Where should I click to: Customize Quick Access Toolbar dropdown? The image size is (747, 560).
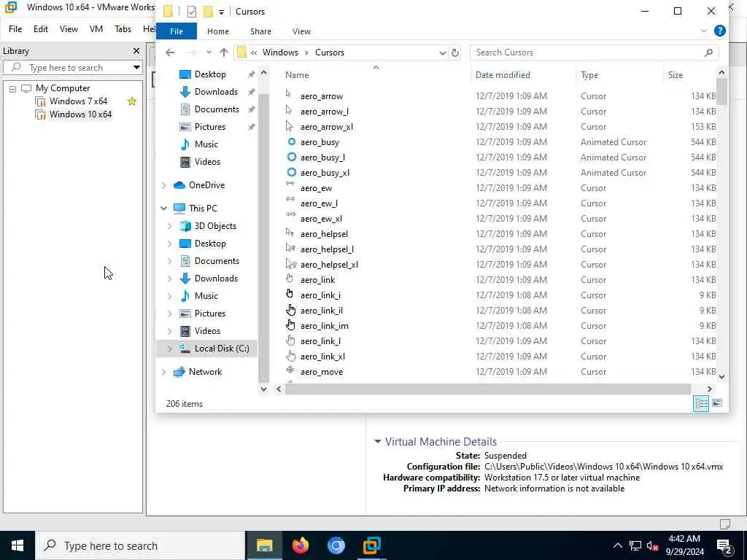click(x=221, y=12)
